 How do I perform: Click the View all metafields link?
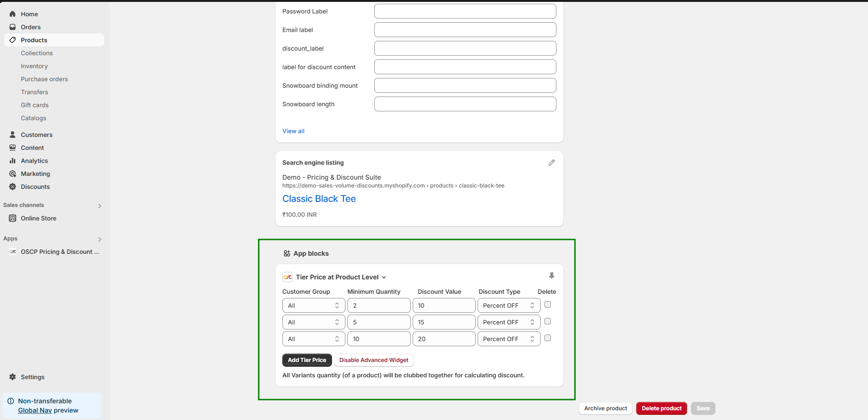pos(293,131)
